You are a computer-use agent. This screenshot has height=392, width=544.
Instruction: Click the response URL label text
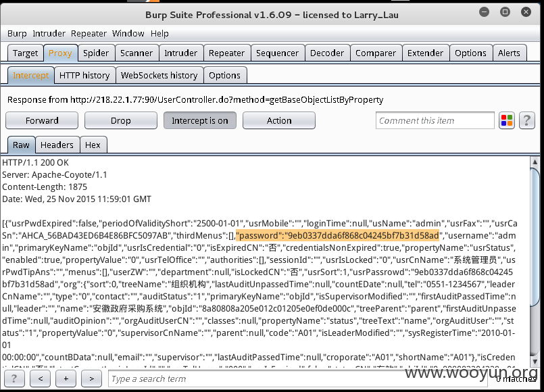pyautogui.click(x=195, y=100)
